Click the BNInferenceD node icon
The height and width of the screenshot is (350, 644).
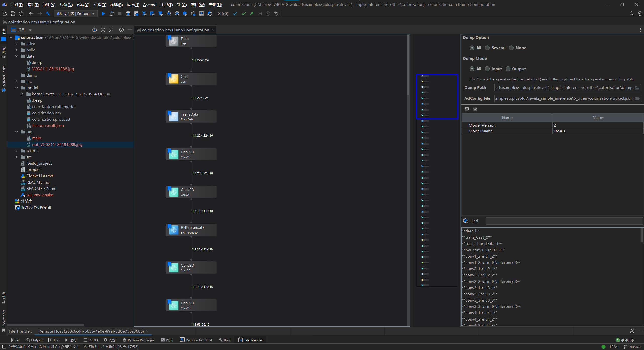(x=173, y=229)
